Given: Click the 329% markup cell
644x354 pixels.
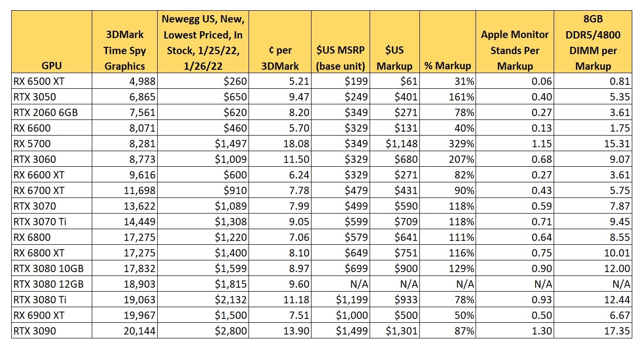Looking at the screenshot, I should (x=447, y=144).
